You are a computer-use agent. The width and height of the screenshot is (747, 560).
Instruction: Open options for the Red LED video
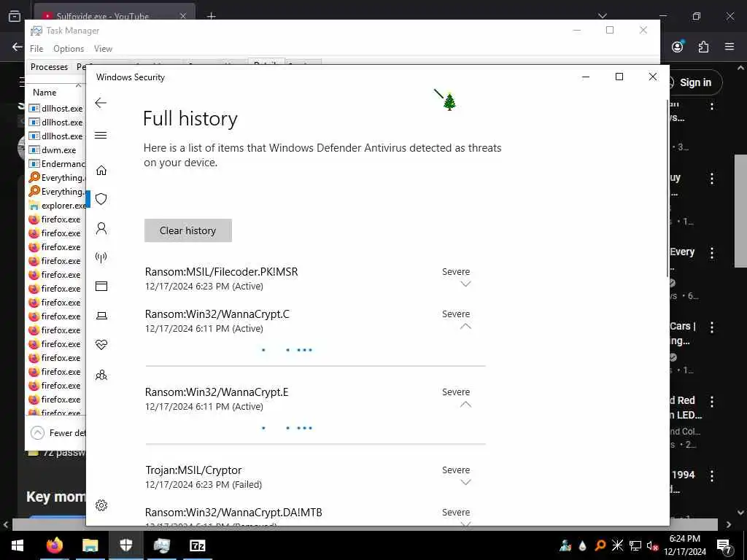(712, 402)
